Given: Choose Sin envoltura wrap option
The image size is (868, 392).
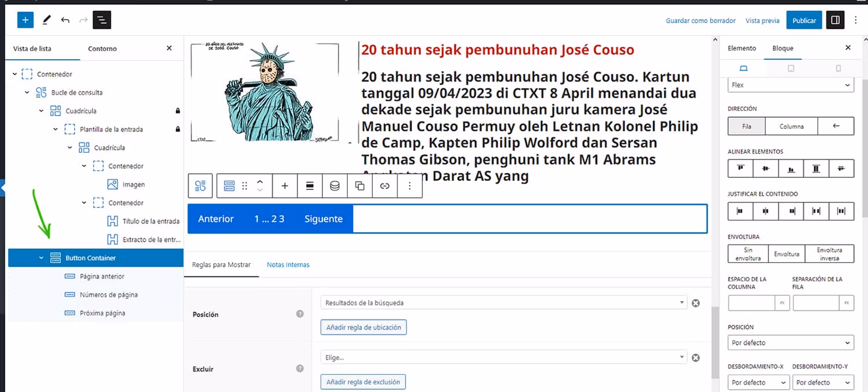Looking at the screenshot, I should 748,254.
